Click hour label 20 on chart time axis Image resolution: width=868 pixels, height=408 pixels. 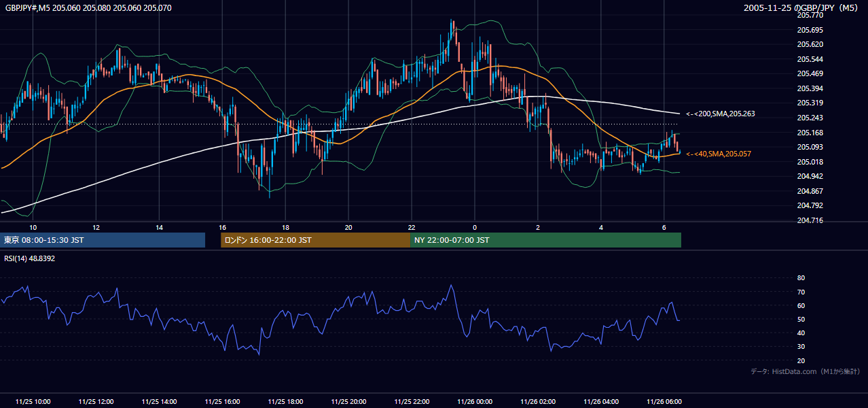tap(348, 227)
